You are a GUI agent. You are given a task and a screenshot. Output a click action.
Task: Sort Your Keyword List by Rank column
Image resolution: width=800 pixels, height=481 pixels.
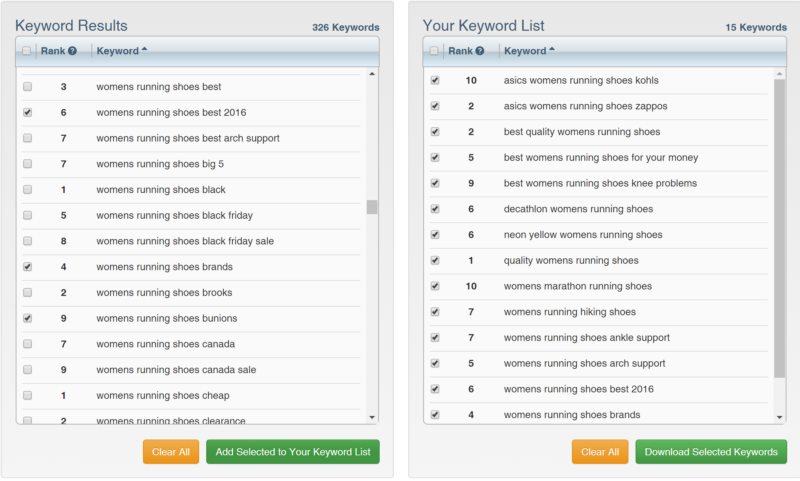click(x=460, y=51)
